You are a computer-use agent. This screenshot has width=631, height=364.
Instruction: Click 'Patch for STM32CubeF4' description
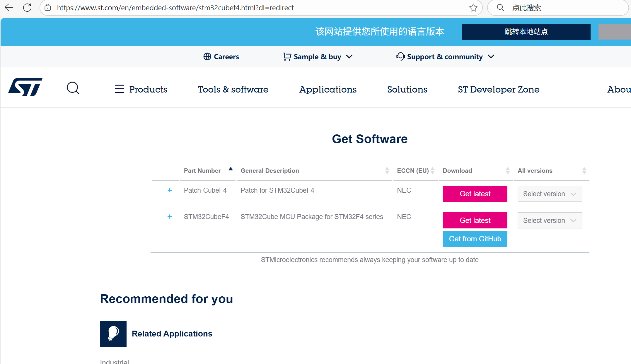coord(277,190)
